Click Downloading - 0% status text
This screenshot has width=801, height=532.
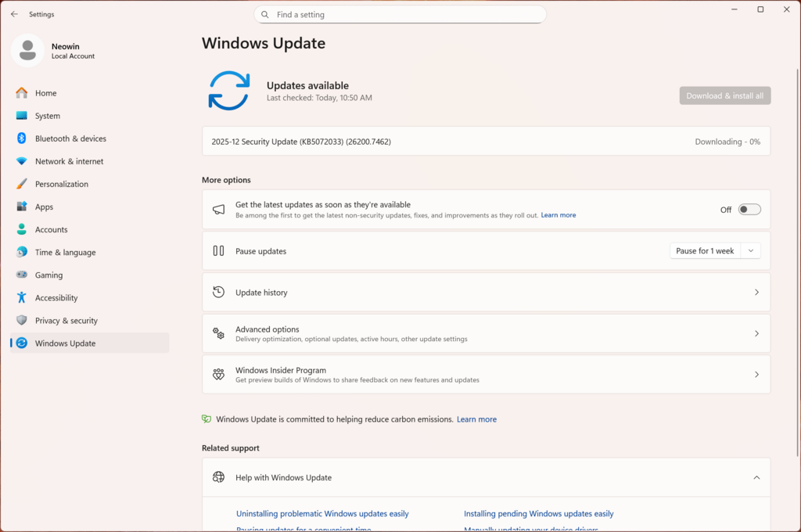click(x=727, y=142)
